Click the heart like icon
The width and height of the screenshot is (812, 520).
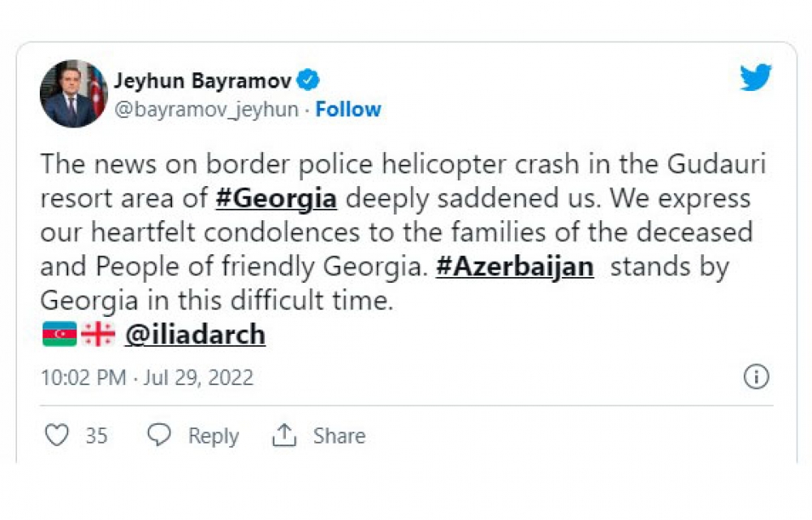[x=57, y=435]
